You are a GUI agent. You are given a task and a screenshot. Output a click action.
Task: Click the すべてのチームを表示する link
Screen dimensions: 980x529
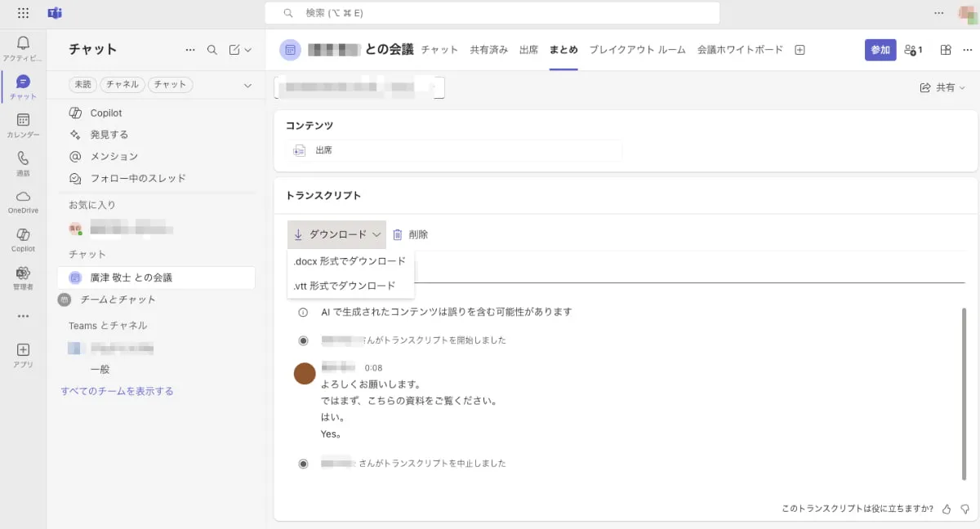pos(118,391)
